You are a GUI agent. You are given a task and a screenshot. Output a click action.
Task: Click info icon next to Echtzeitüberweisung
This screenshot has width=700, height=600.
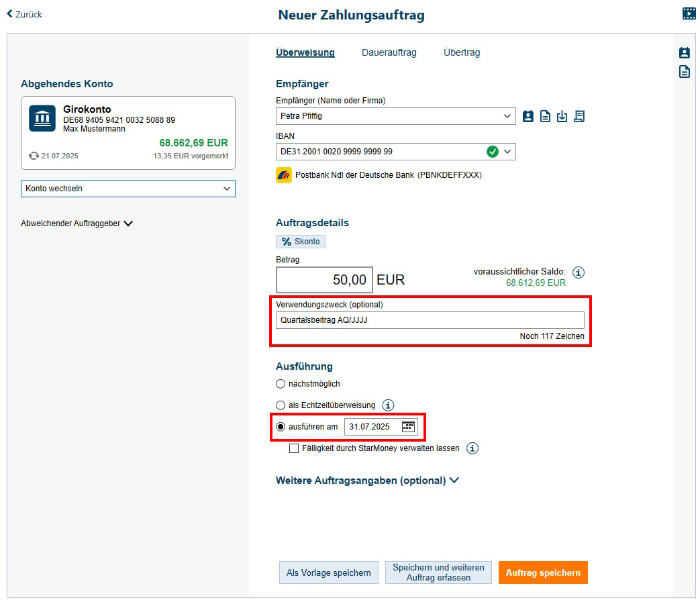[388, 405]
